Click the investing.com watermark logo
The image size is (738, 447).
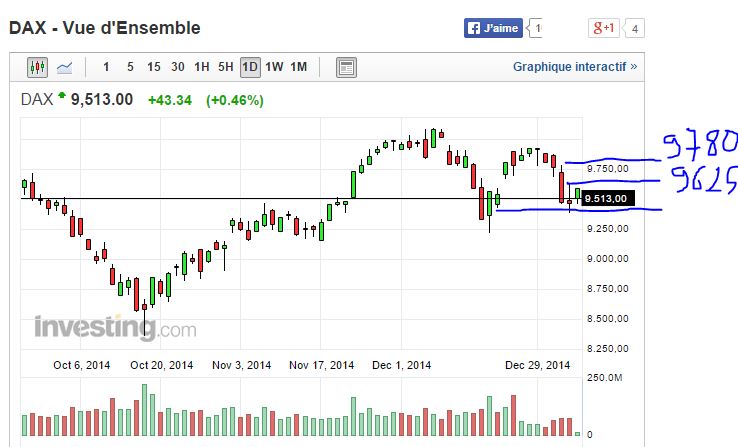(x=115, y=327)
